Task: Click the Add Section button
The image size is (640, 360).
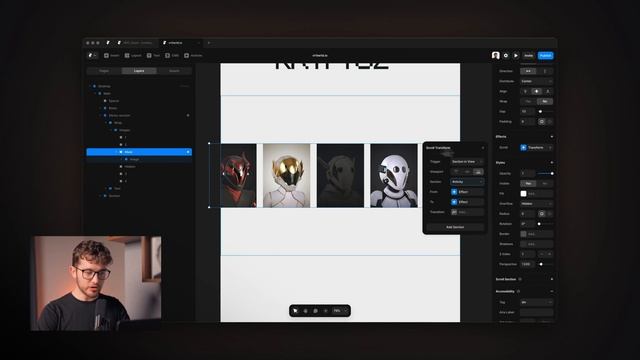Action: pos(455,227)
